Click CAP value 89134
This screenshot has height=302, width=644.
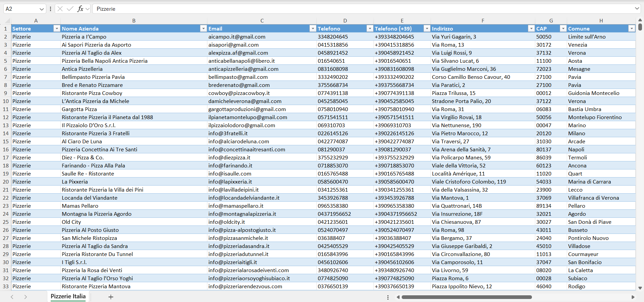(551, 206)
